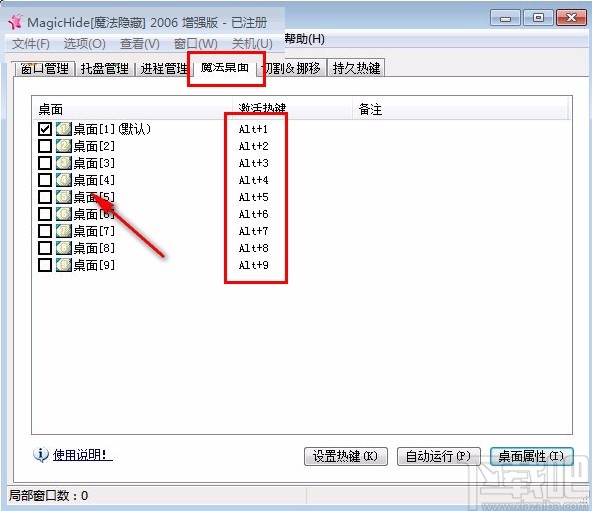Check the 桌面[8] checkbox
The image size is (592, 511).
[45, 248]
